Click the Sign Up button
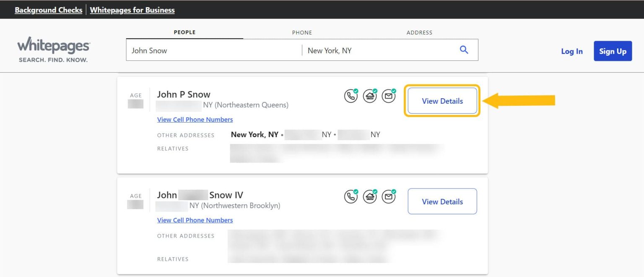This screenshot has width=644, height=277. 613,51
